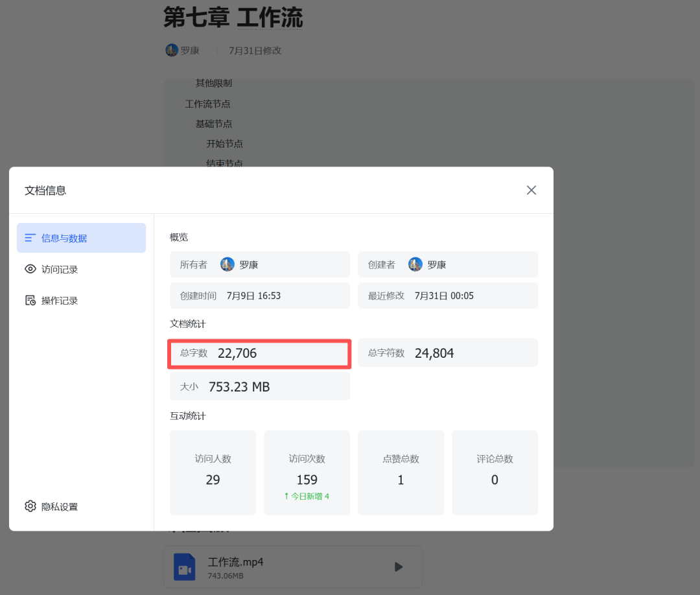
Task: Click creator name 罗康 in 创建者 field
Action: coord(437,264)
